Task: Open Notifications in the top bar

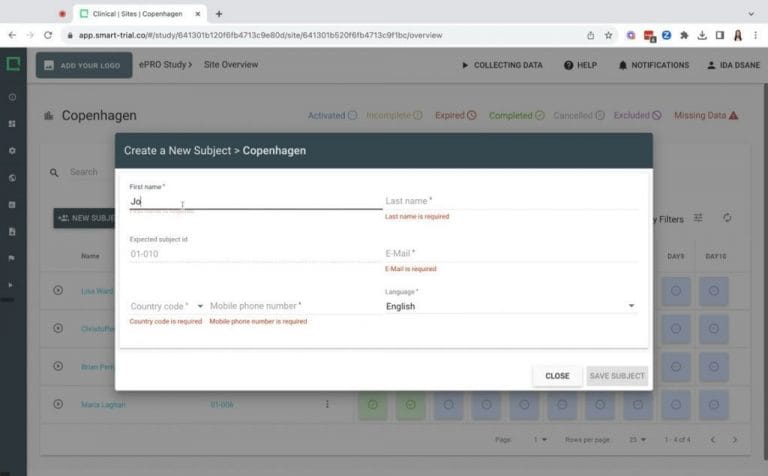Action: coord(653,65)
